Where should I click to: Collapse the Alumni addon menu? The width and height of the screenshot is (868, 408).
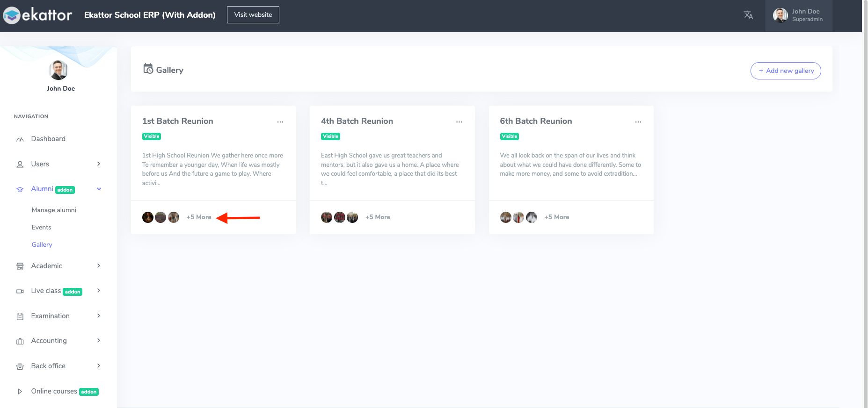pyautogui.click(x=99, y=189)
